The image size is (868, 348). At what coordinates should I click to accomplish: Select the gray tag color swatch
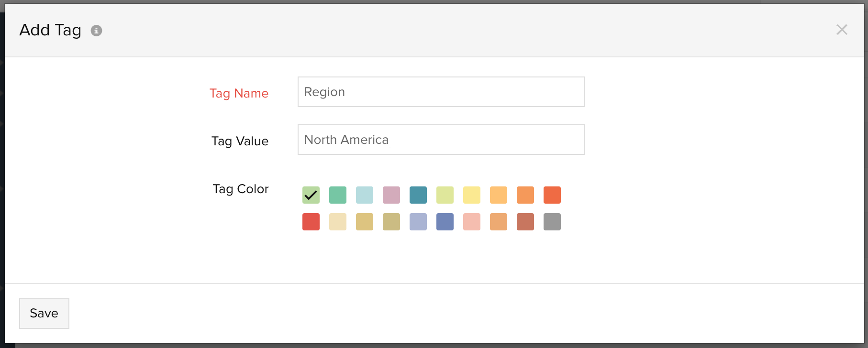click(x=552, y=222)
